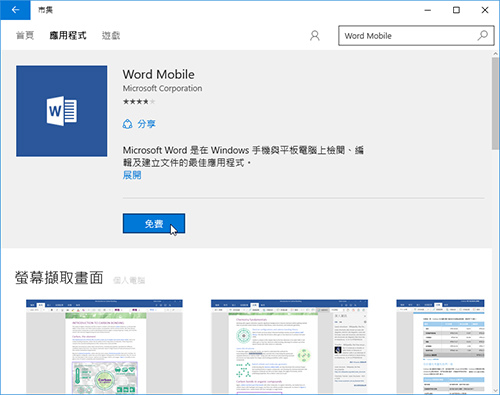Click the 個人電腦 label beside screenshots heading

tap(129, 280)
